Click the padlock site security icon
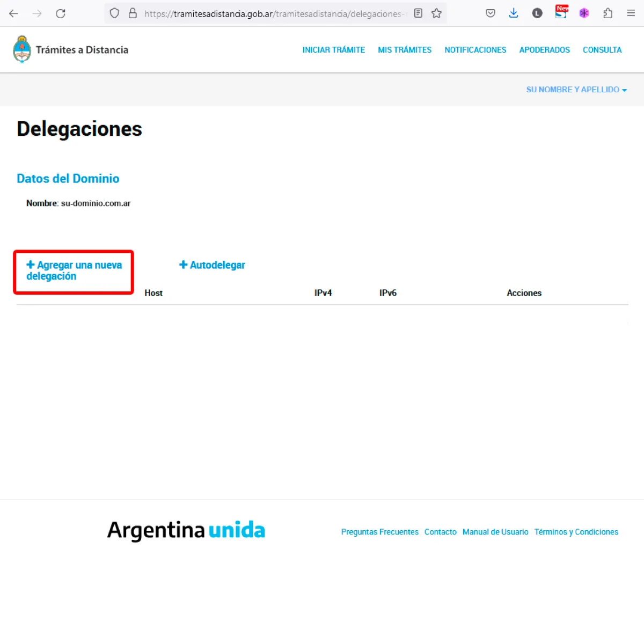The image size is (644, 644). 133,13
